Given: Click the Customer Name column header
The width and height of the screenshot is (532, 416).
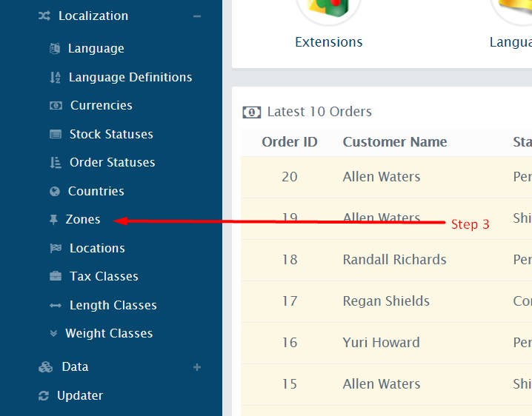Looking at the screenshot, I should [395, 142].
